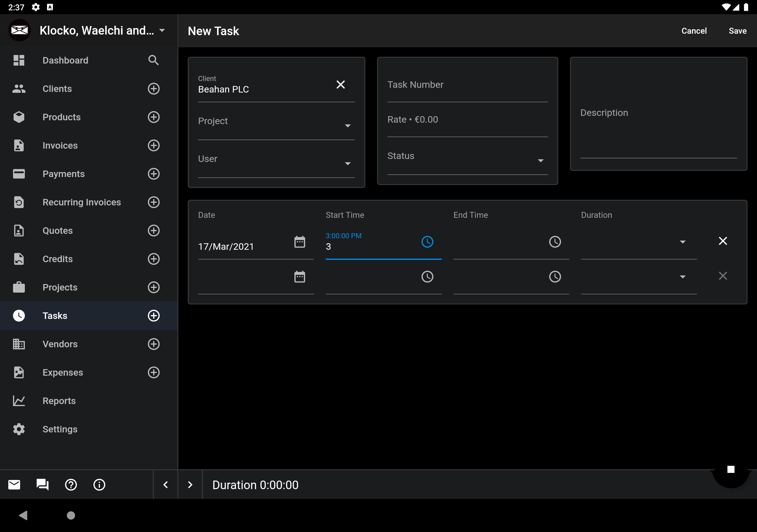Open the Status dropdown
Screen dimensions: 757x532
pyautogui.click(x=540, y=160)
